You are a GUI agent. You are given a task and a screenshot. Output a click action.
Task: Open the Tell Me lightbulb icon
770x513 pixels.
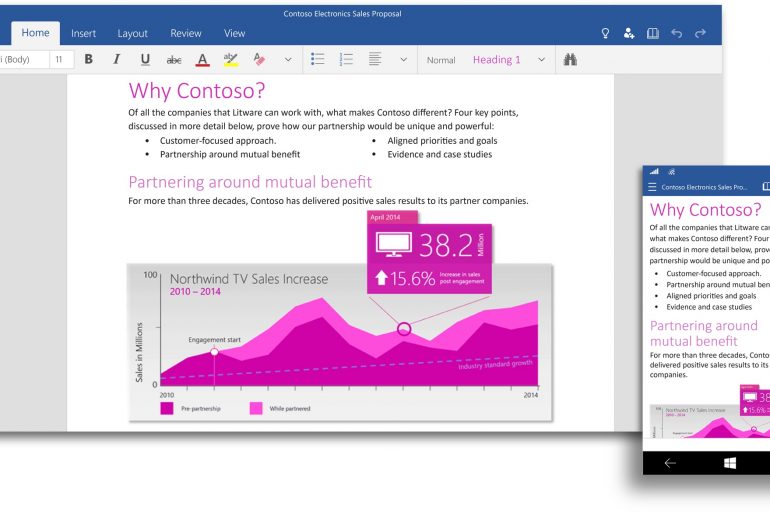[x=605, y=34]
